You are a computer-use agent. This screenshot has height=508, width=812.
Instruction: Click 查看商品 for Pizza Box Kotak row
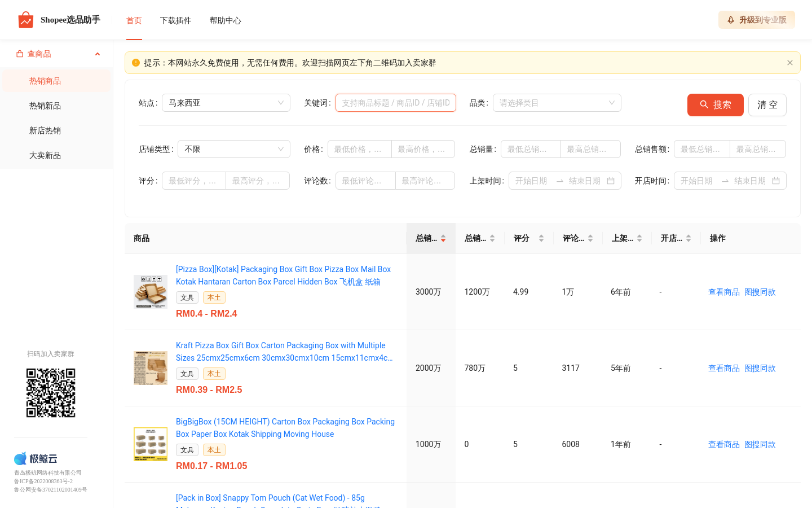coord(724,292)
